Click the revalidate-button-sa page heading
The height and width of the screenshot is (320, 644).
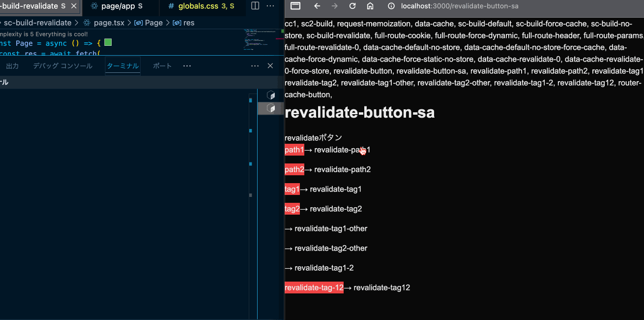pos(359,113)
